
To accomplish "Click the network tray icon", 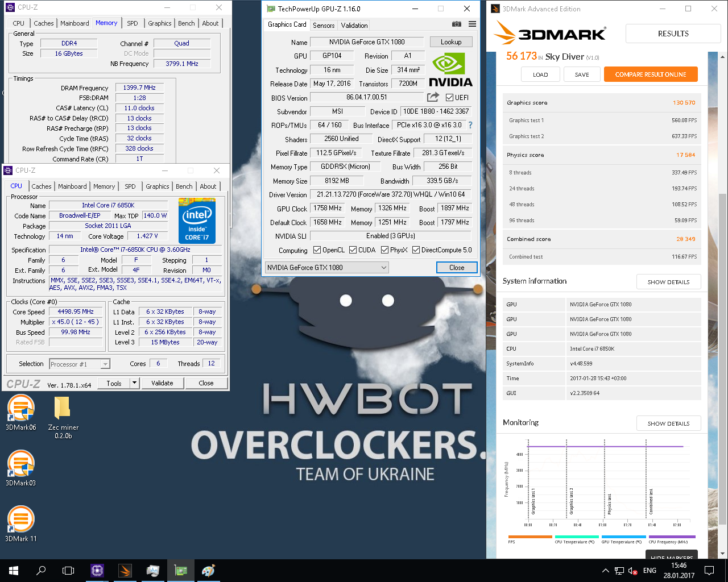I will 619,570.
